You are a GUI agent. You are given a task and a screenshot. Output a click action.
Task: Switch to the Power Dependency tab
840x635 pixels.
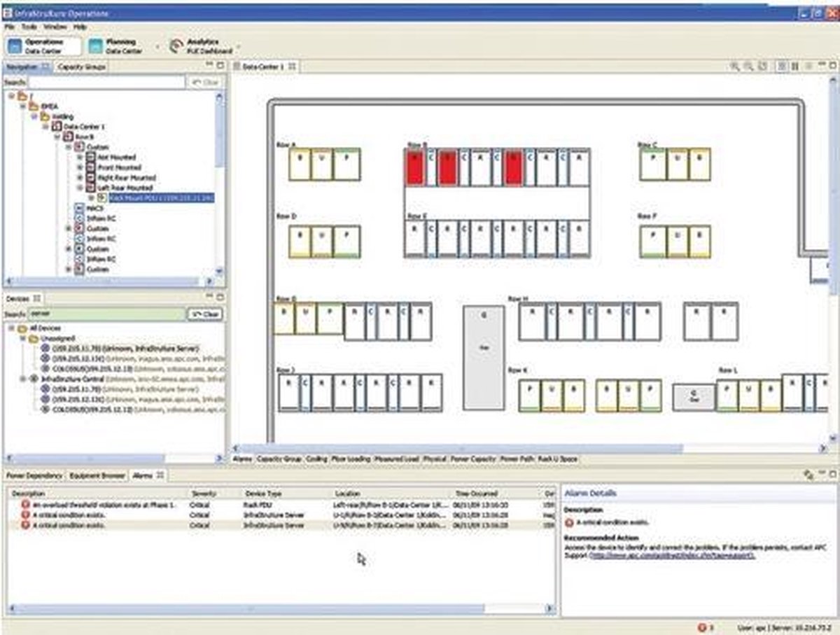[x=34, y=475]
